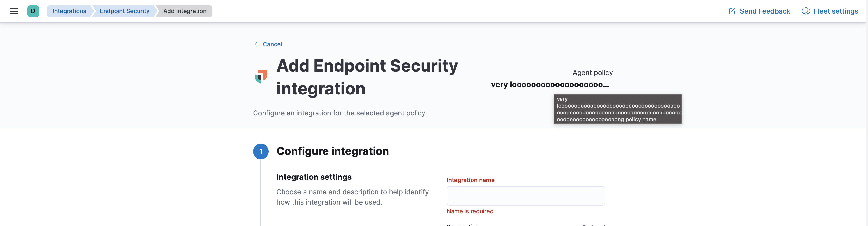
Task: Click the red "Integration name" field label
Action: (470, 180)
